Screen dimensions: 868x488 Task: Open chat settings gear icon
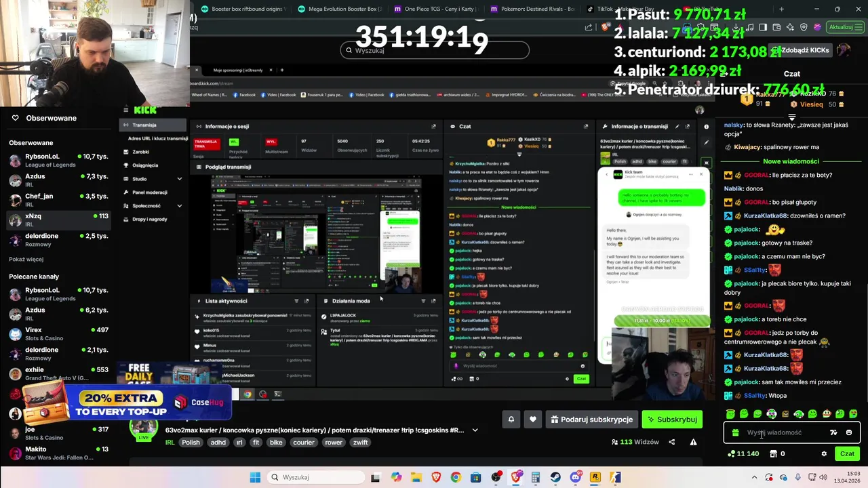pos(824,453)
